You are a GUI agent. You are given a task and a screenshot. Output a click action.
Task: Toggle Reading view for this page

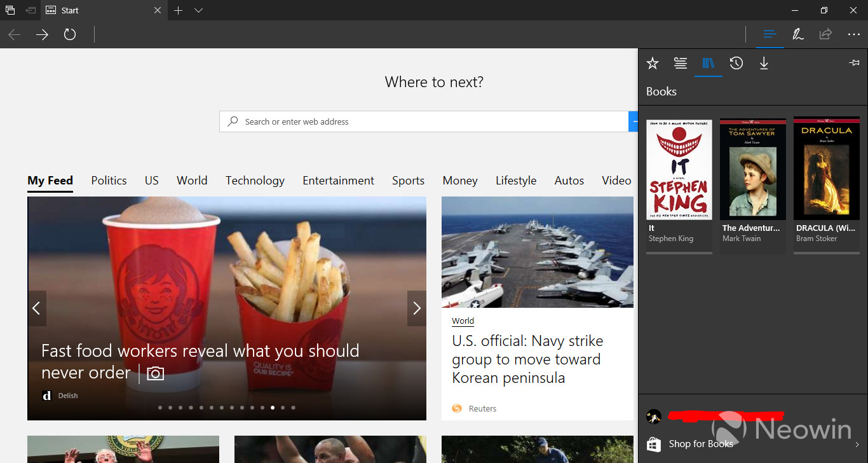[x=770, y=34]
